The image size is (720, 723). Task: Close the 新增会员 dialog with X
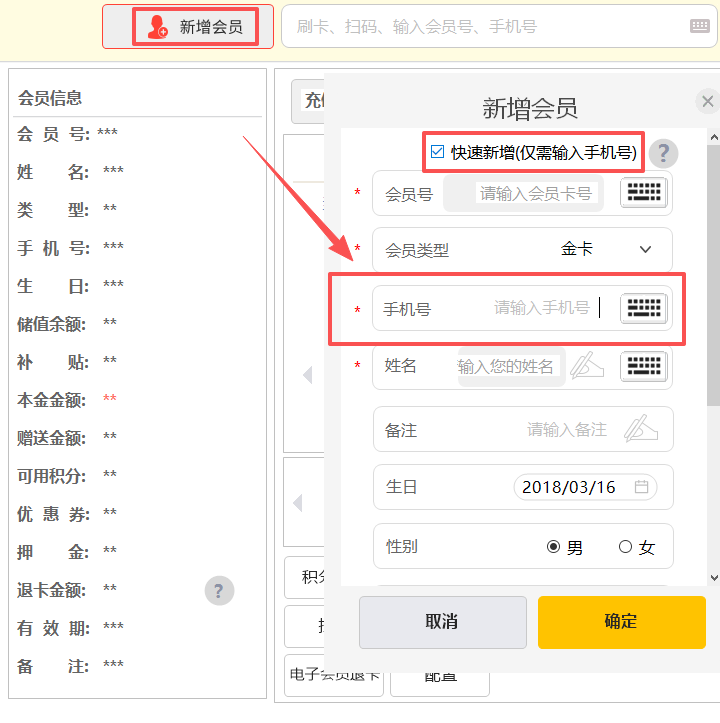(x=707, y=101)
